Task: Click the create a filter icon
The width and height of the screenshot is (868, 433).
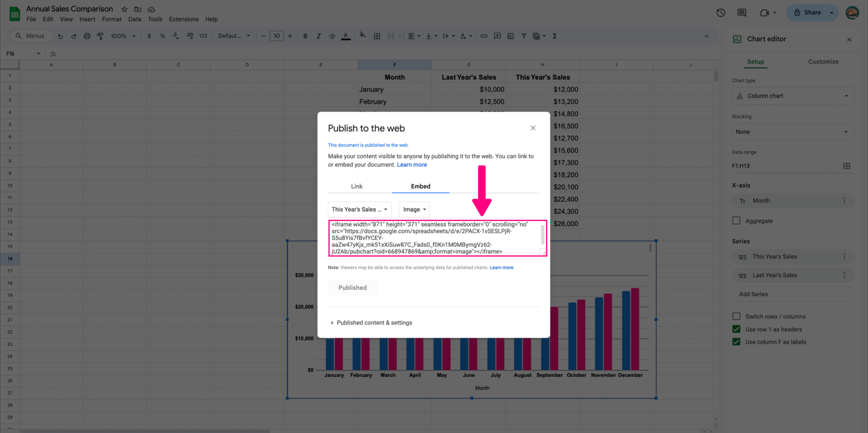Action: 524,36
